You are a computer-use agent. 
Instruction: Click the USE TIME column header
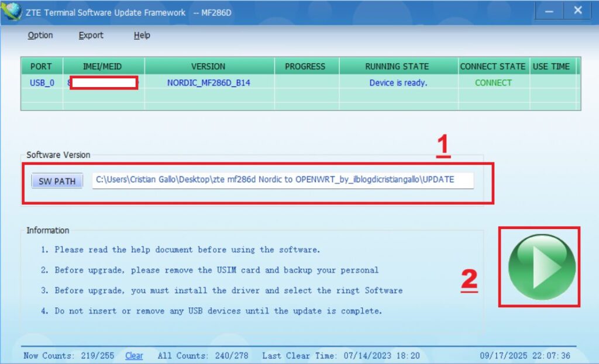[x=551, y=67]
